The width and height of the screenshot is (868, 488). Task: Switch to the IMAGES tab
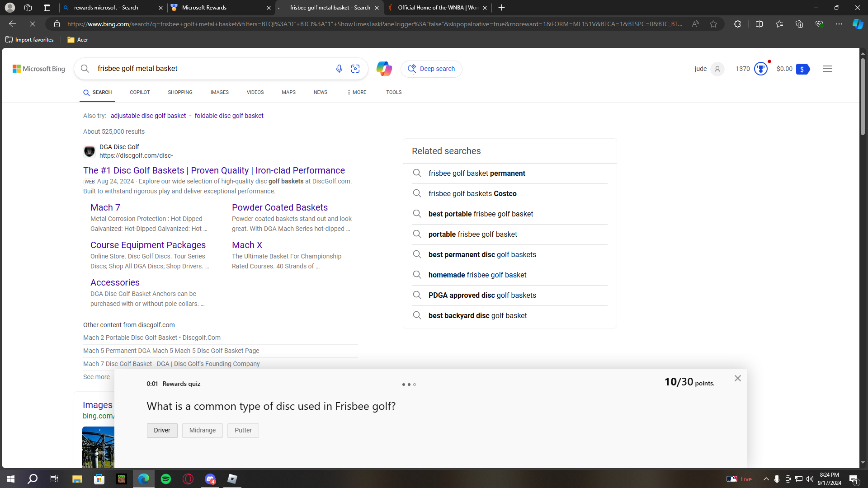(219, 92)
